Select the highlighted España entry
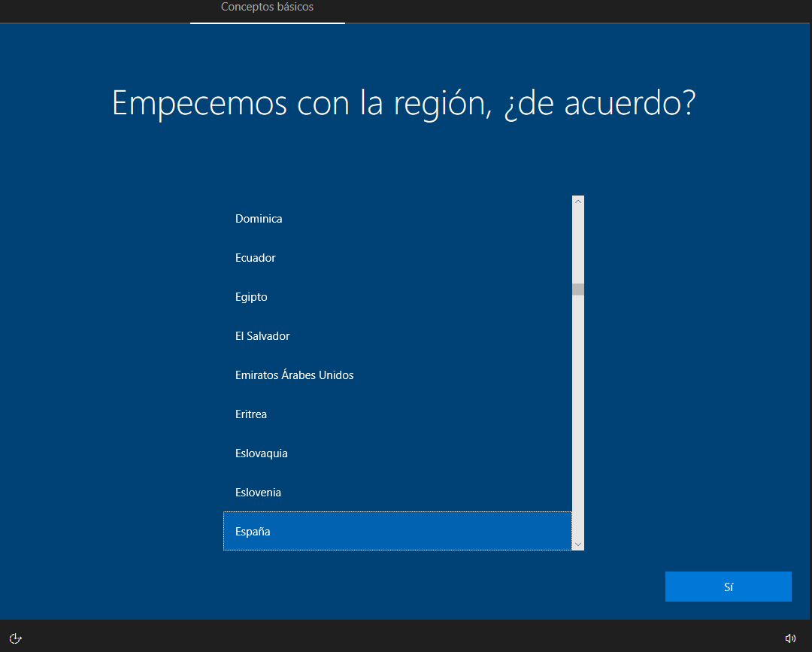This screenshot has height=652, width=812. [398, 532]
